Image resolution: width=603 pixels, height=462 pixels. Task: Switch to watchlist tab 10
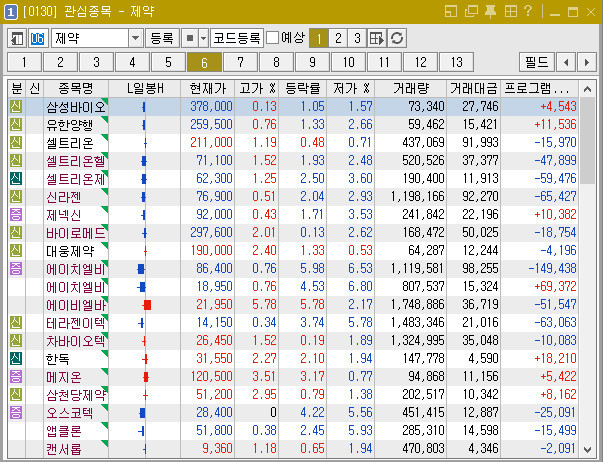348,62
